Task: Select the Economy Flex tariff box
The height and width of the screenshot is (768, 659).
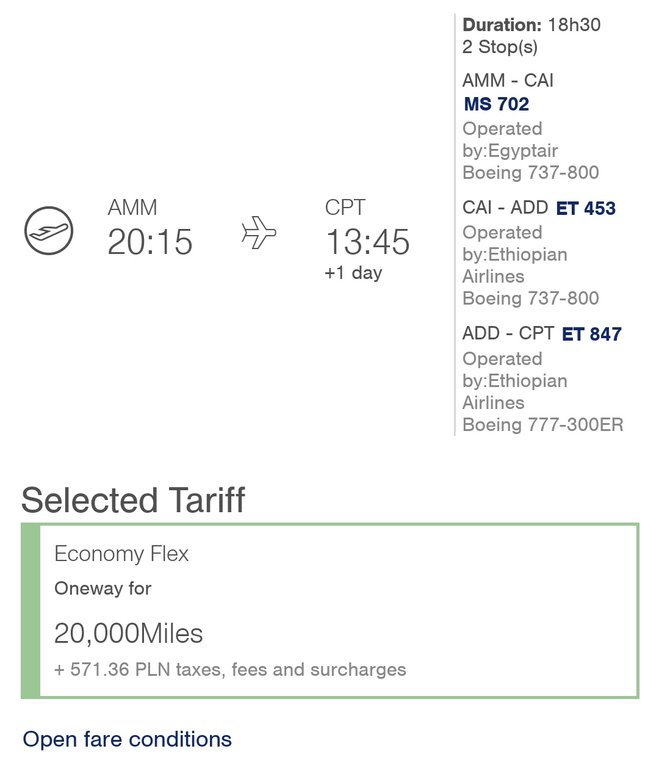Action: [x=330, y=610]
